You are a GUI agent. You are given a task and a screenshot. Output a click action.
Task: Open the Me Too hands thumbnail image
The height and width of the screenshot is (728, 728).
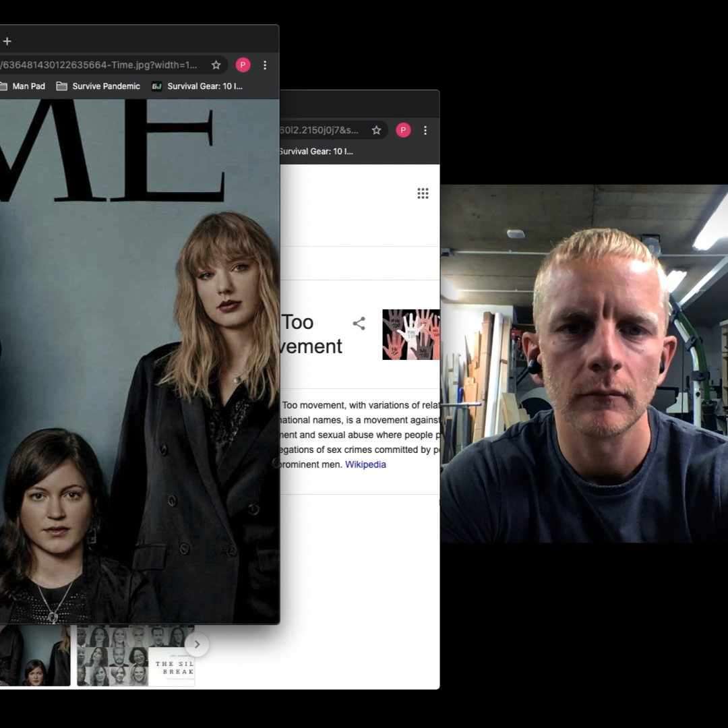pos(411,334)
